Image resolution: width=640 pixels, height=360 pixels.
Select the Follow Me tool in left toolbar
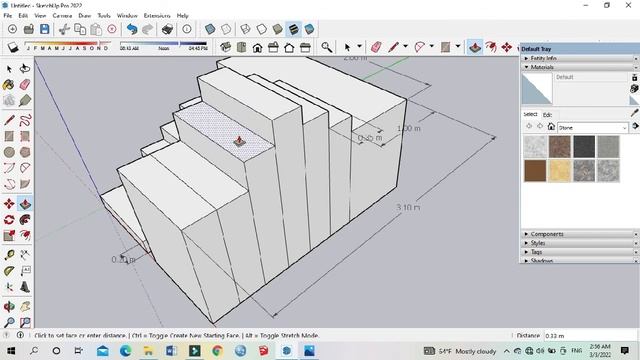click(x=25, y=220)
